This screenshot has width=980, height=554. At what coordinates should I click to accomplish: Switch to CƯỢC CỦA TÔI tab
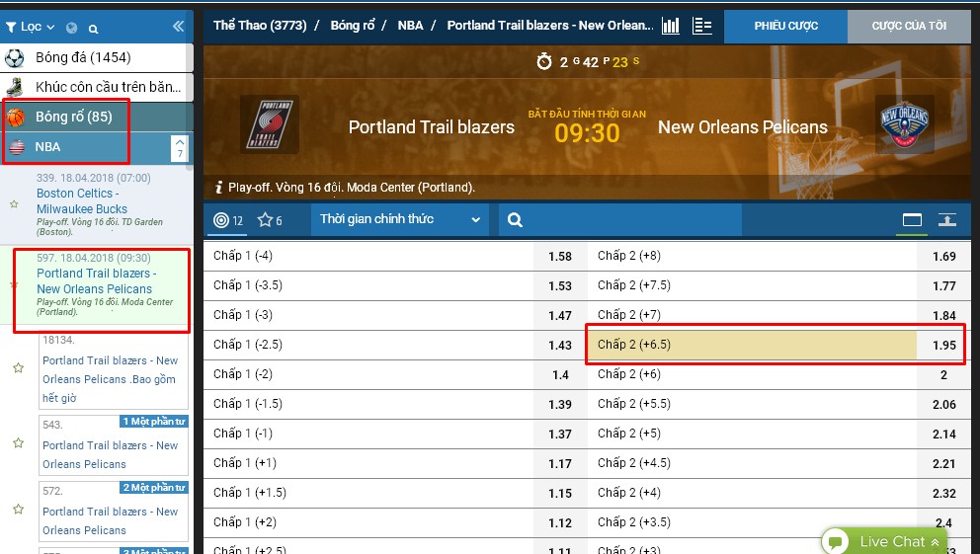coord(909,27)
